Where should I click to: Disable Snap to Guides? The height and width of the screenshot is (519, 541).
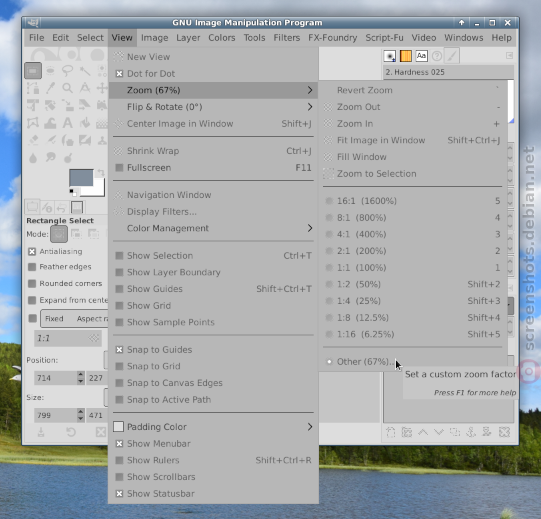tap(213, 350)
